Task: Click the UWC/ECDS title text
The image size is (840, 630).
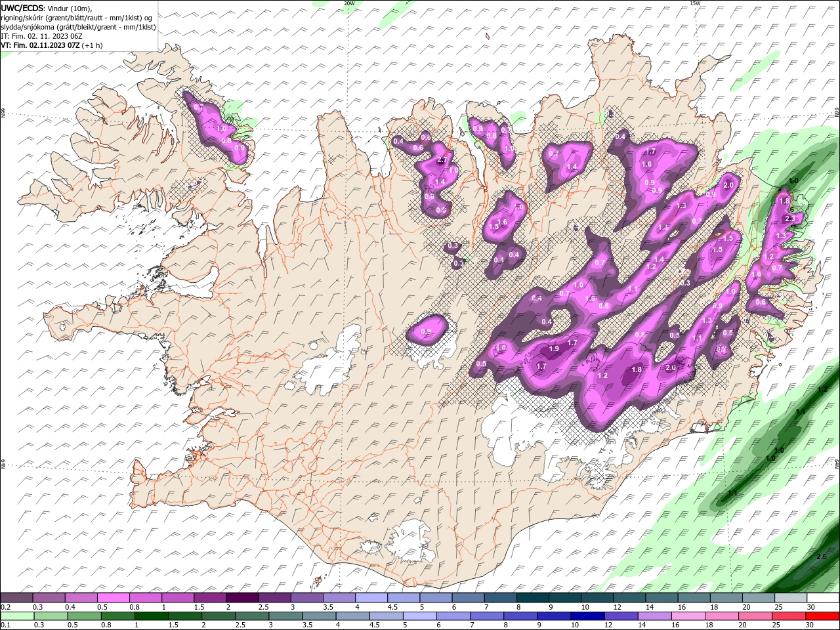Action: (x=23, y=8)
